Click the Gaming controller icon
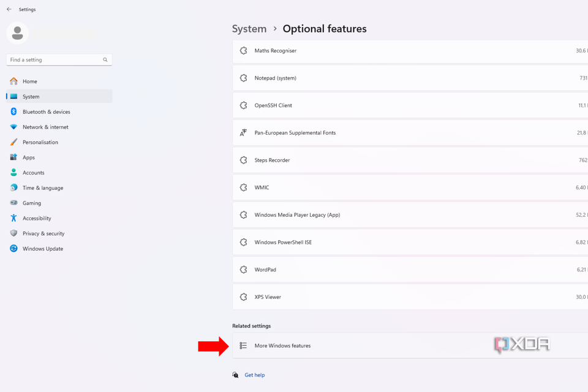This screenshot has height=392, width=588. coord(14,203)
